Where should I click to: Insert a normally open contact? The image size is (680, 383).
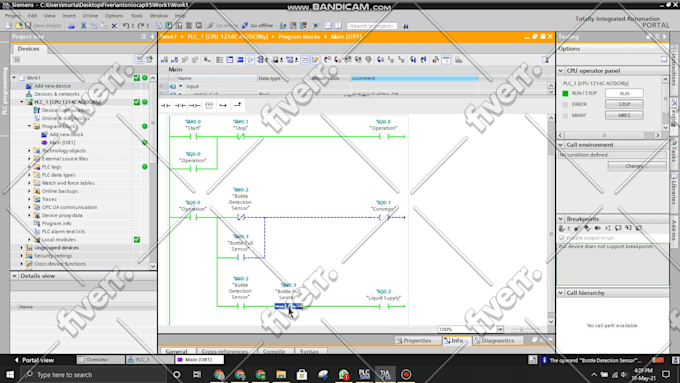coord(166,105)
